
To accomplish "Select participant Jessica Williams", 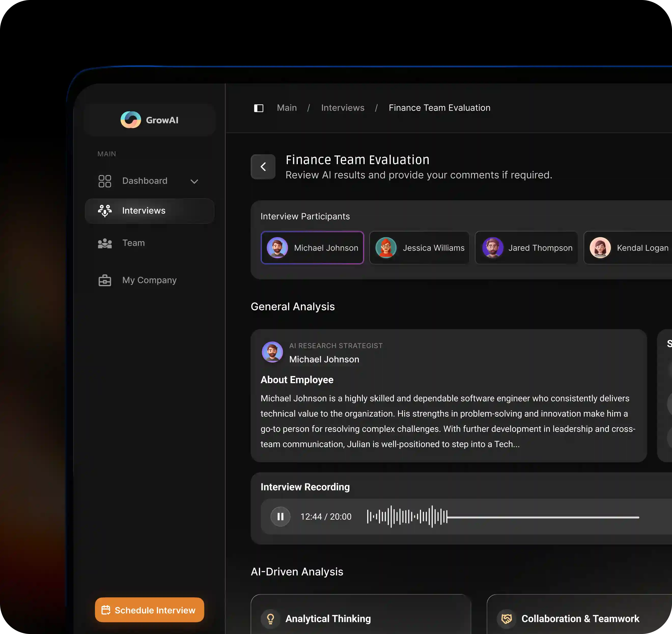I will (x=419, y=248).
